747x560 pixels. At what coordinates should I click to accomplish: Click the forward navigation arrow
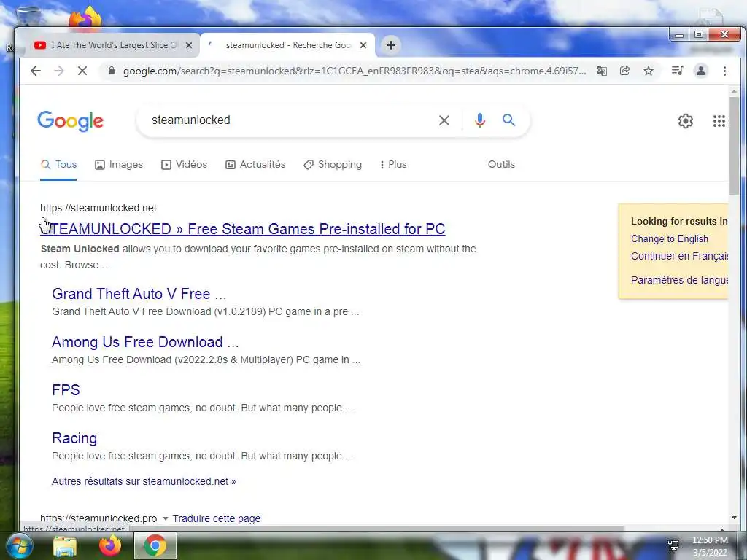(59, 71)
